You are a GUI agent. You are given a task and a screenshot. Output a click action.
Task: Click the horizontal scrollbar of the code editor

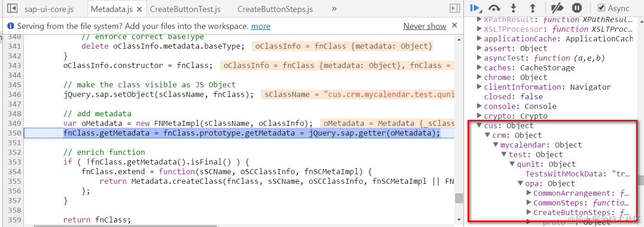coord(125,226)
